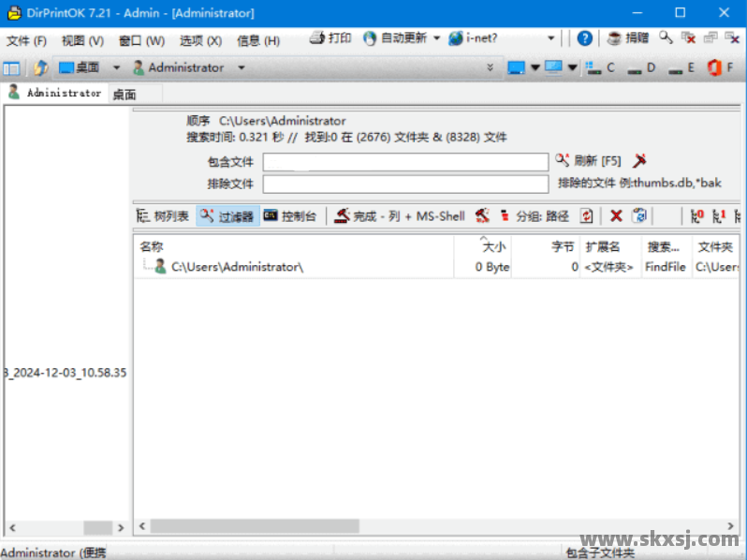Toggle the Filter (过滤器) button

(x=227, y=216)
